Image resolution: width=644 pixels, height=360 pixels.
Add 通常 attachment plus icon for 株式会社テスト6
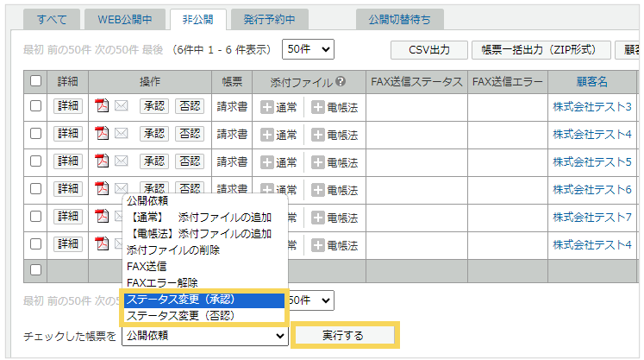click(x=267, y=189)
